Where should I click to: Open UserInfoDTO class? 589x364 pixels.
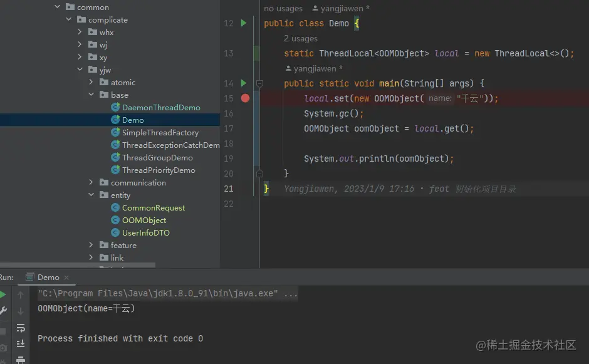[146, 233]
